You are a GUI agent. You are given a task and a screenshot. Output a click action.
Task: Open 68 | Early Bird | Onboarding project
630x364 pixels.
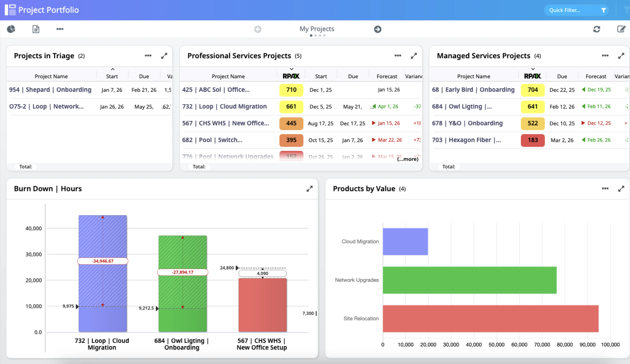click(473, 90)
